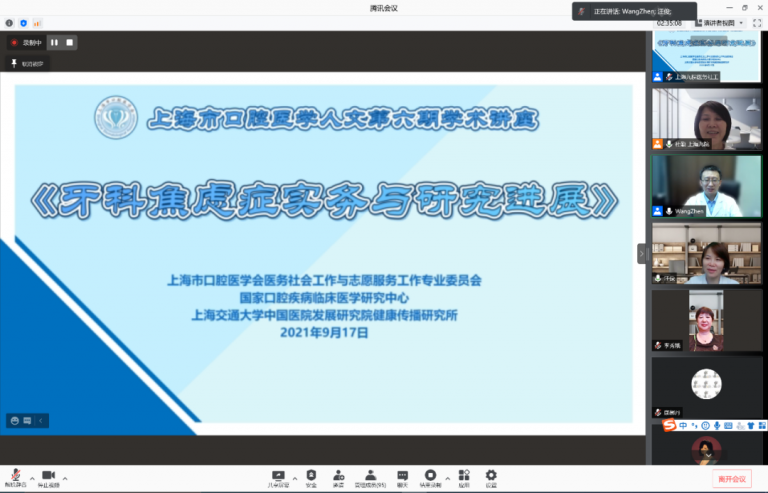Unmute the microphone in the bottom toolbar
This screenshot has height=493, width=768.
(x=15, y=476)
